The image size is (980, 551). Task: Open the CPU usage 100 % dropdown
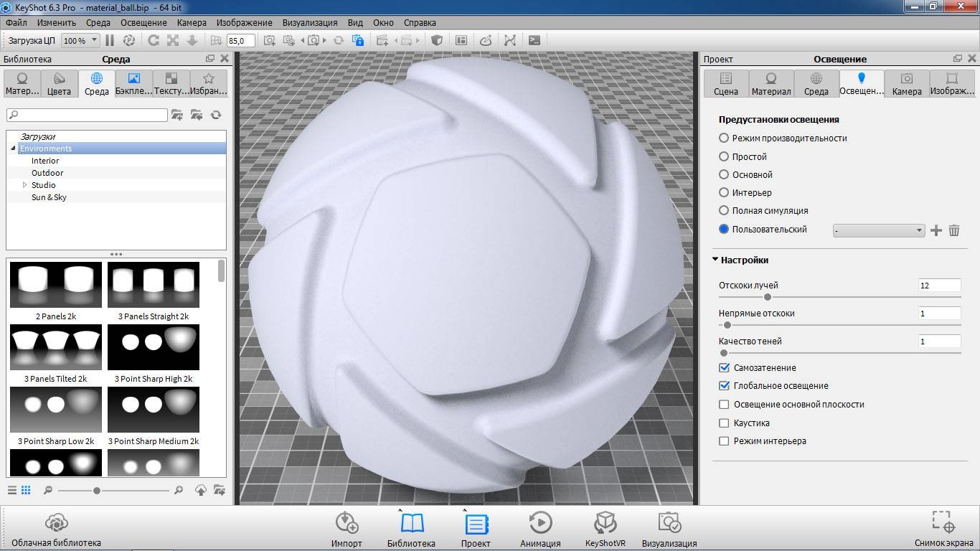[80, 41]
